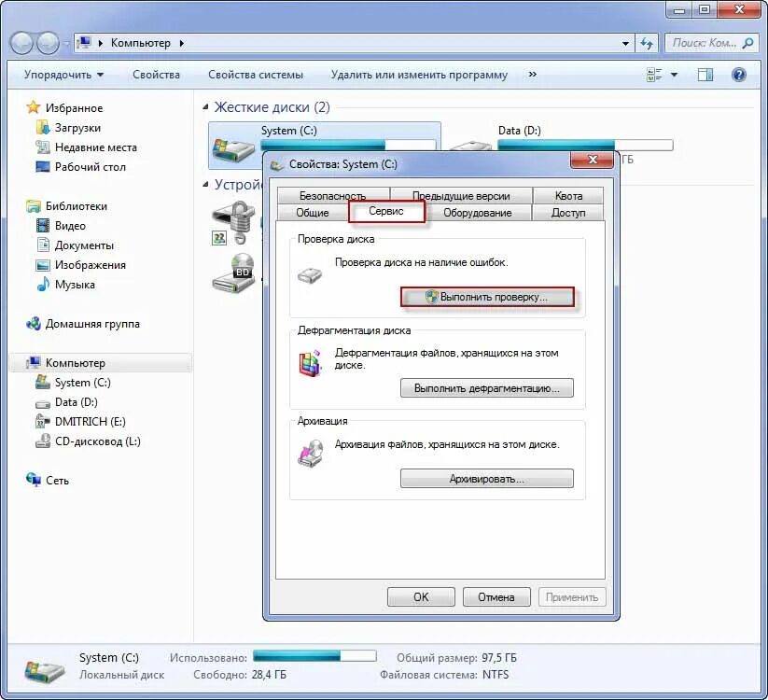Switch to the Оборудование tab

(478, 213)
